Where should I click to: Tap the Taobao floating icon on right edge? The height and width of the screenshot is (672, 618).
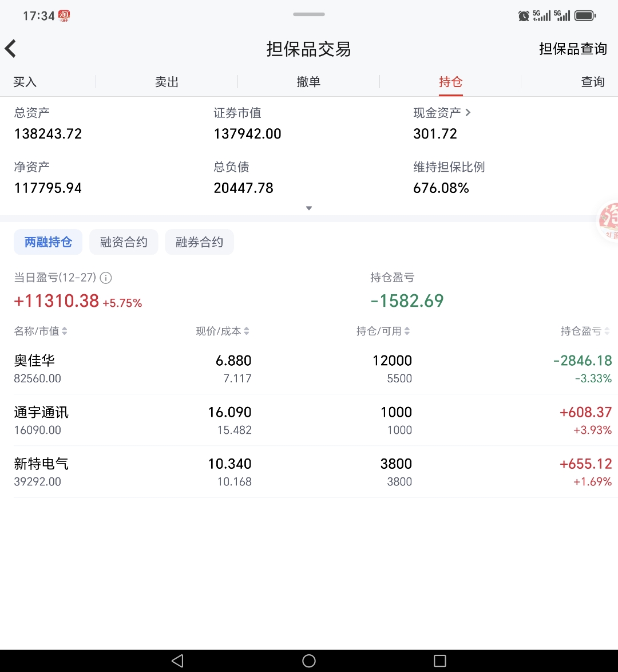(609, 223)
